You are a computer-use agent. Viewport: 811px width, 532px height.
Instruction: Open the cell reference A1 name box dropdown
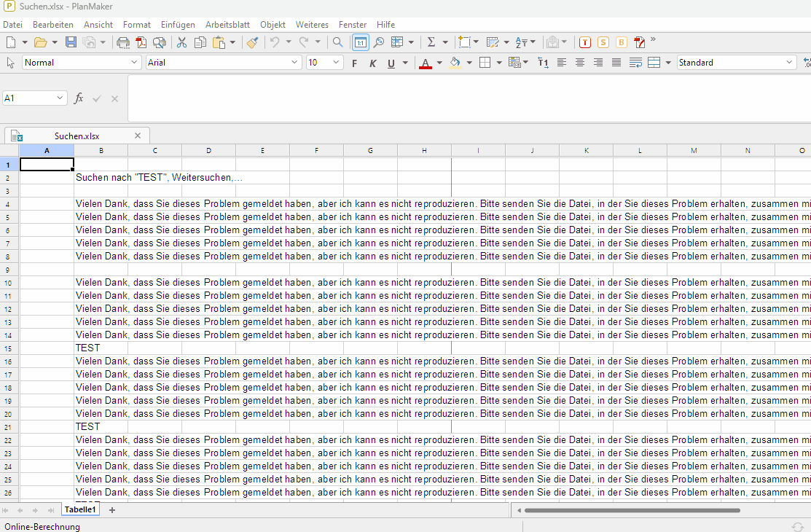[x=60, y=98]
